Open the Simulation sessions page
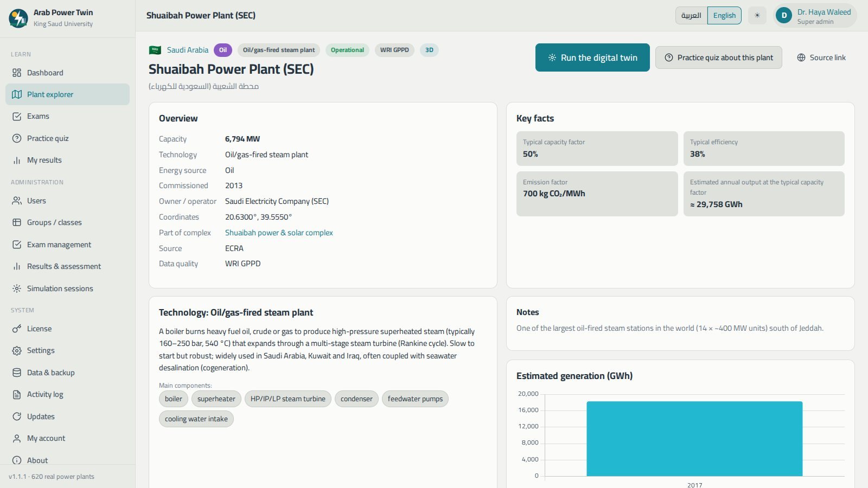Screen dimensions: 868x488 tap(68, 288)
